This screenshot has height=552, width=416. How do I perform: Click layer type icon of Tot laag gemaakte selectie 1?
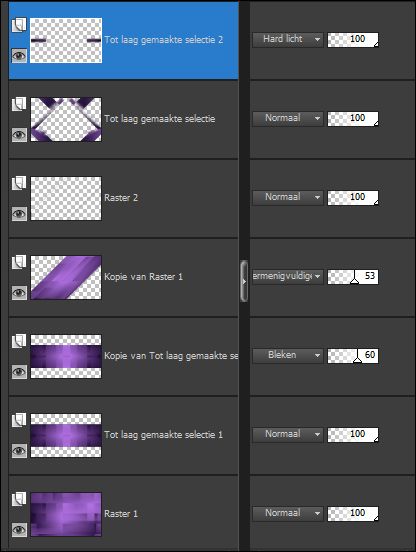[19, 420]
